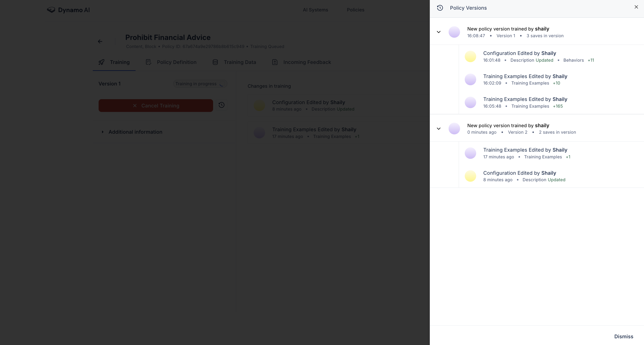Collapse the Version 1 entry chevron
The width and height of the screenshot is (644, 345).
(x=439, y=32)
